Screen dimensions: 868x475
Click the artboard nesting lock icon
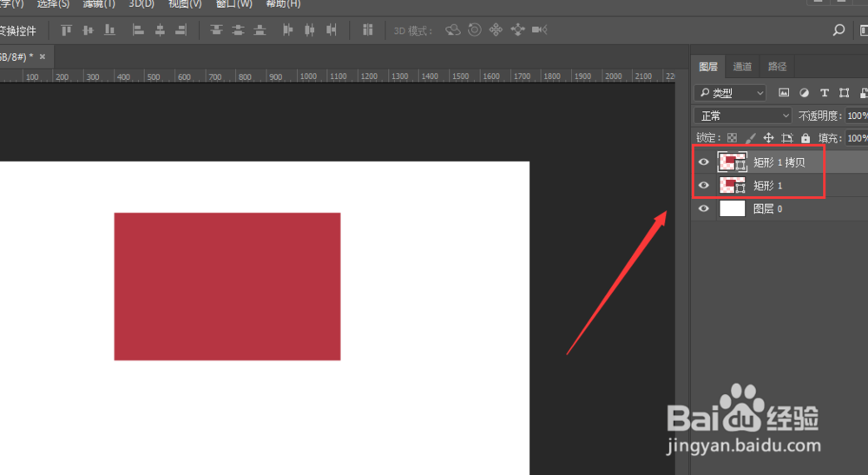tap(787, 138)
